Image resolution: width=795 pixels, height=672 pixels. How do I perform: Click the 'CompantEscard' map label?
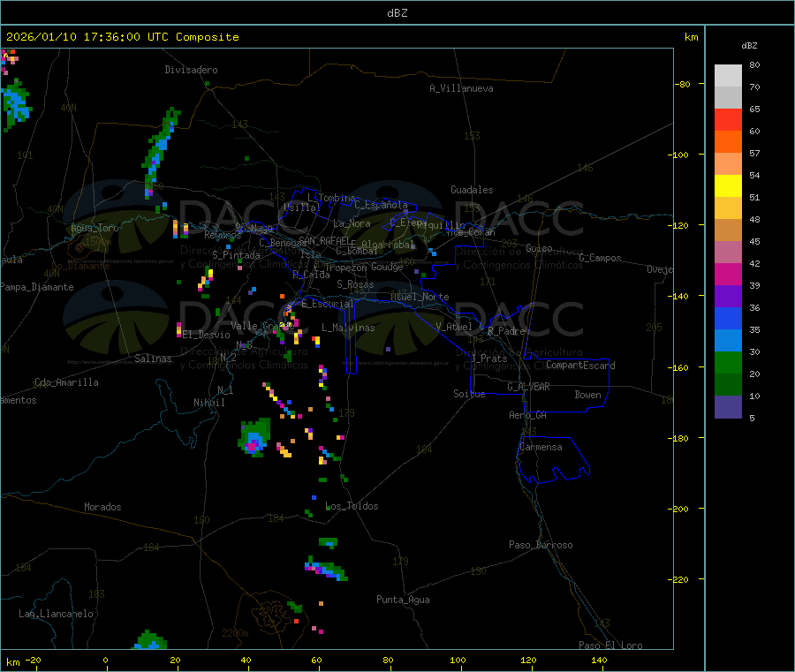(580, 365)
